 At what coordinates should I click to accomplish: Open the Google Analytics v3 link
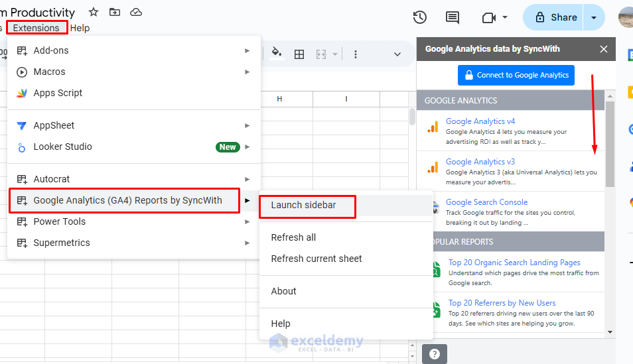coord(480,161)
